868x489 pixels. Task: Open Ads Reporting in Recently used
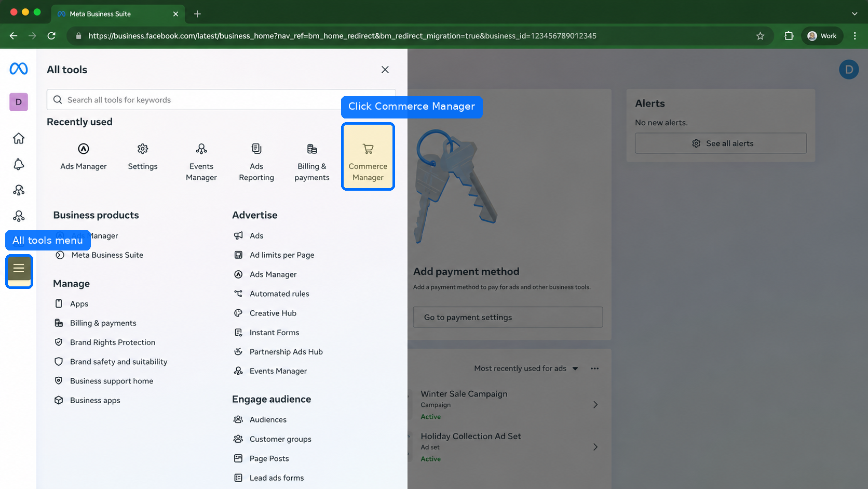(256, 162)
